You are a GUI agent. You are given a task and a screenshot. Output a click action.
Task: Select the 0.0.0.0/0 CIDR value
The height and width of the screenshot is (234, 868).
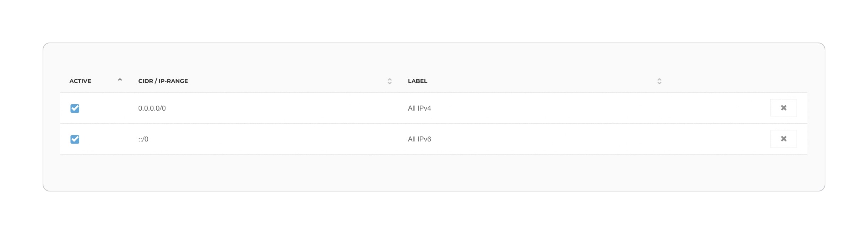click(x=152, y=108)
